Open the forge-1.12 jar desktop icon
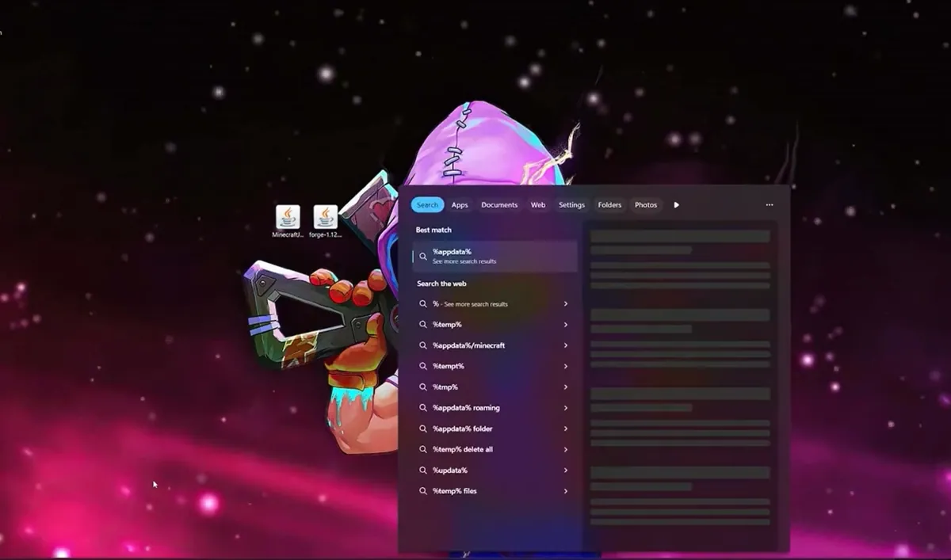This screenshot has width=951, height=560. 326,221
